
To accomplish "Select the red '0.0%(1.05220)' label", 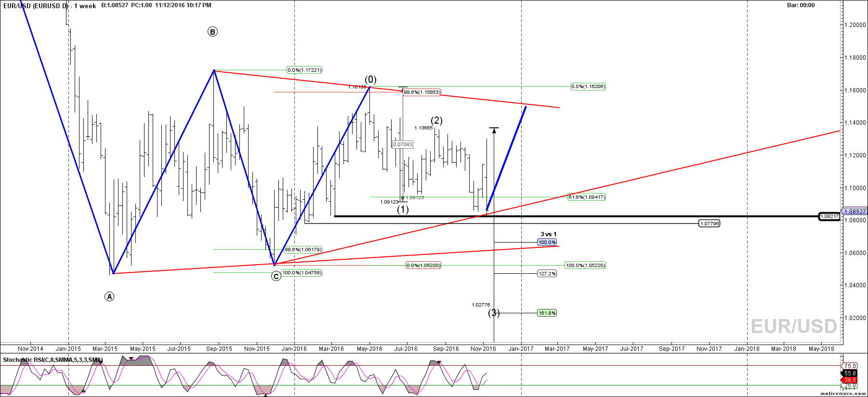I will (x=423, y=266).
